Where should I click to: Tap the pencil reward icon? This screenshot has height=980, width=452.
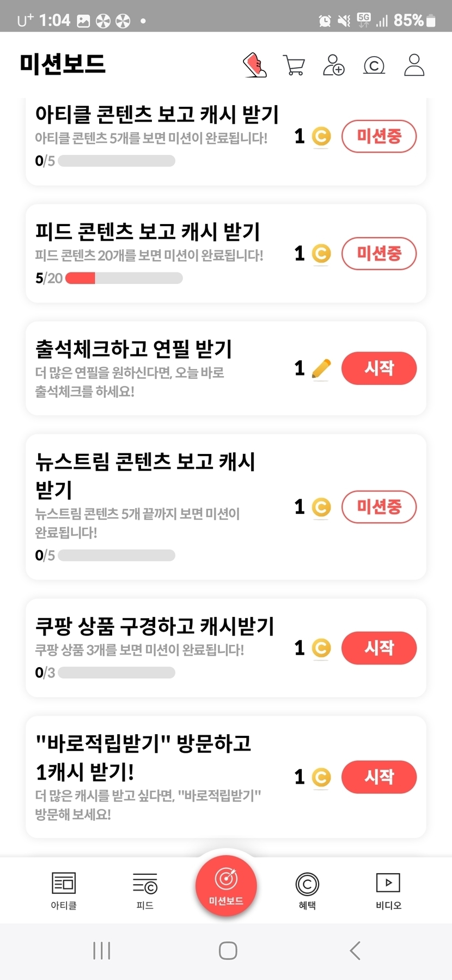(321, 369)
